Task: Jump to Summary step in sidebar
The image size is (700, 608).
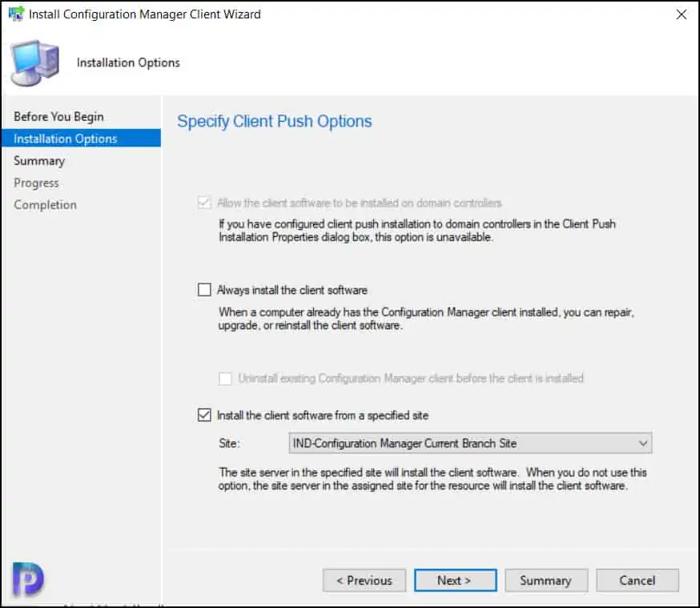Action: [x=39, y=161]
